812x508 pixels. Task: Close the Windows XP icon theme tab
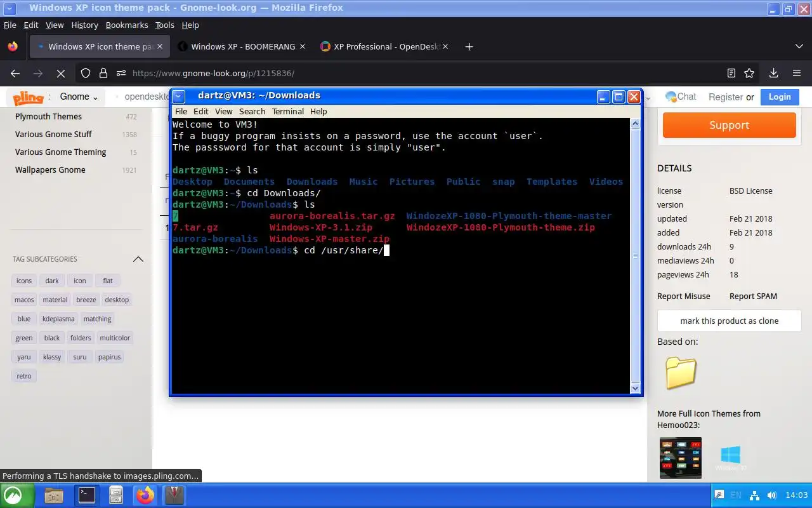tap(160, 46)
